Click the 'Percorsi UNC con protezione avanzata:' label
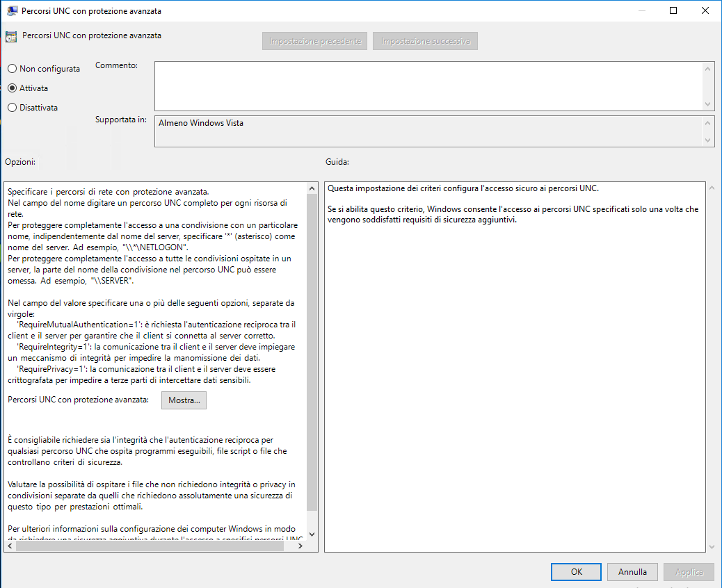The image size is (722, 588). 79,400
